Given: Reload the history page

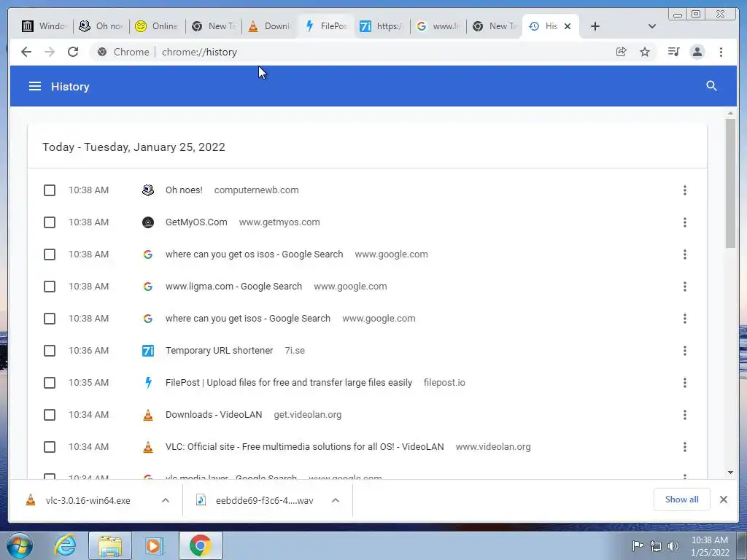Looking at the screenshot, I should click(73, 52).
